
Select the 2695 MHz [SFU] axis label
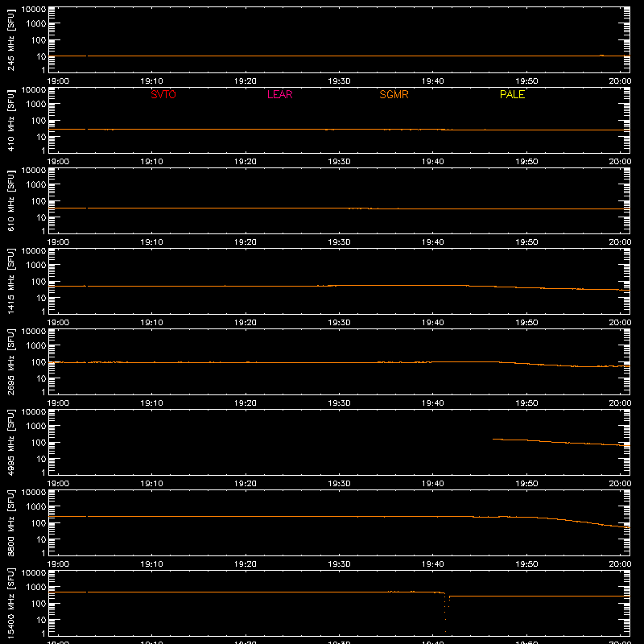(x=10, y=361)
